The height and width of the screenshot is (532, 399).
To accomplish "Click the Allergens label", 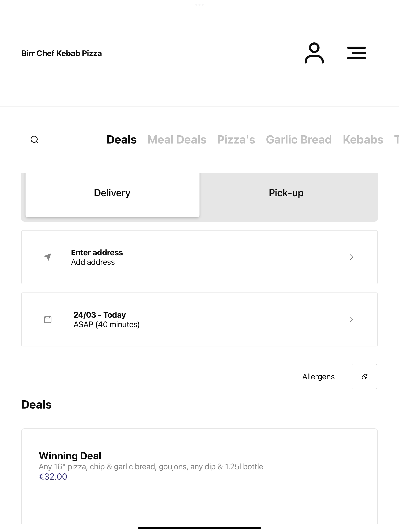I will (x=318, y=377).
